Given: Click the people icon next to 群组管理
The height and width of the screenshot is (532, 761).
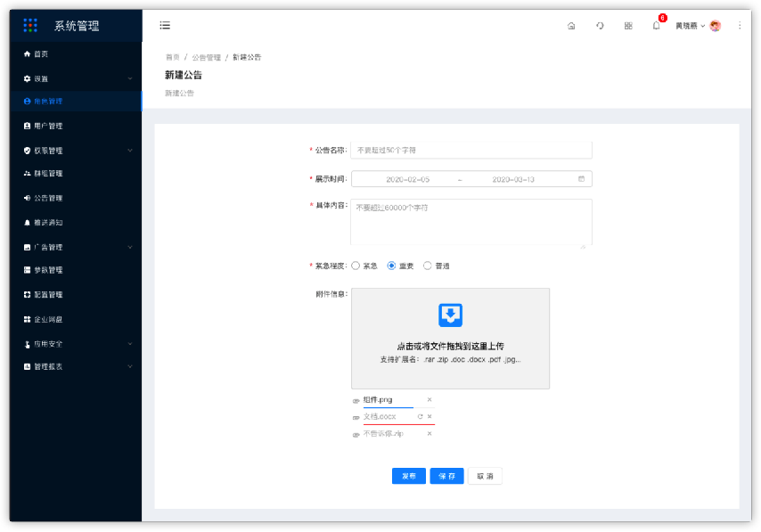Looking at the screenshot, I should tap(27, 173).
